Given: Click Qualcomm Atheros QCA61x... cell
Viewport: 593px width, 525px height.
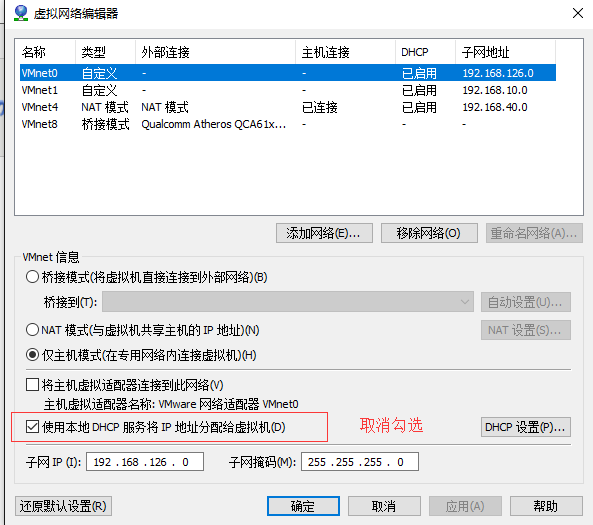Looking at the screenshot, I should click(x=213, y=124).
